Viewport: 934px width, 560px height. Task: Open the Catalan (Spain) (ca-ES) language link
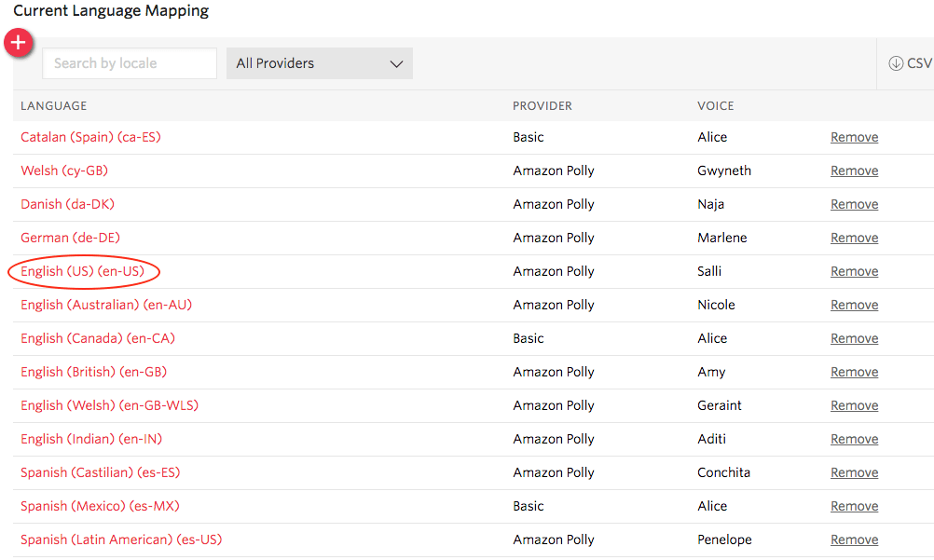[89, 137]
